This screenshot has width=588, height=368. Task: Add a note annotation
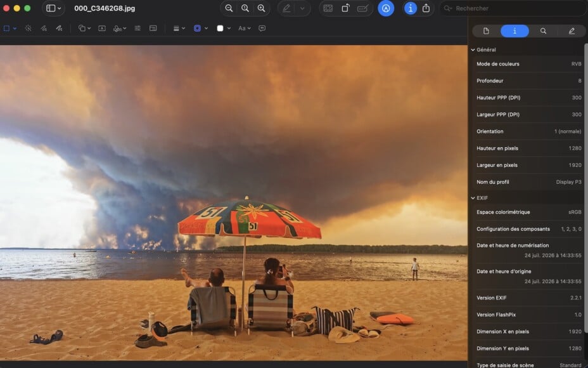[x=262, y=28]
